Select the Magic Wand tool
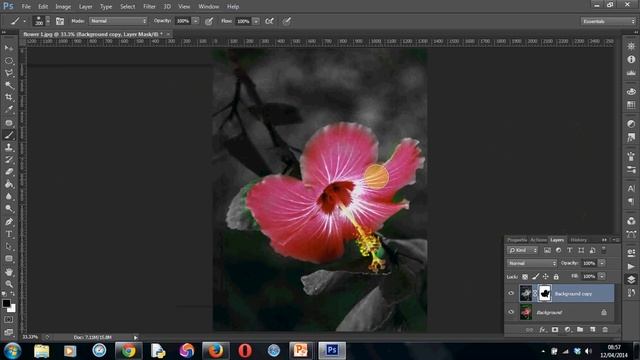640x360 pixels. coord(9,85)
